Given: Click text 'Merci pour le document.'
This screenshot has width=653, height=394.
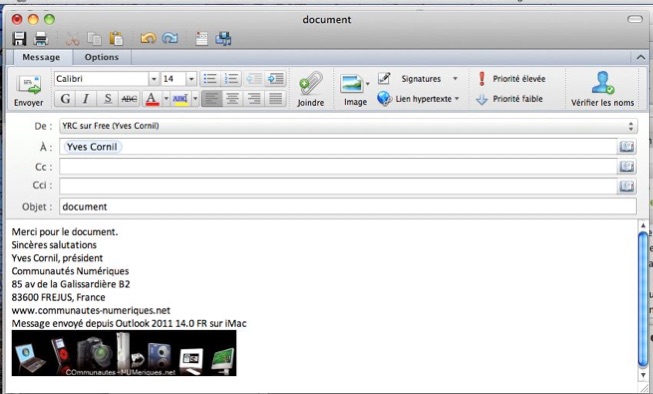Looking at the screenshot, I should (65, 232).
